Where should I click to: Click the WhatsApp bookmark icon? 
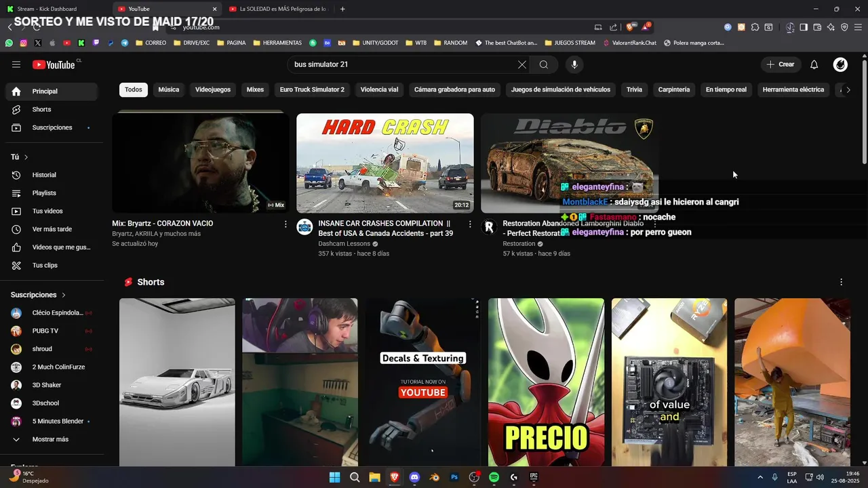[9, 43]
